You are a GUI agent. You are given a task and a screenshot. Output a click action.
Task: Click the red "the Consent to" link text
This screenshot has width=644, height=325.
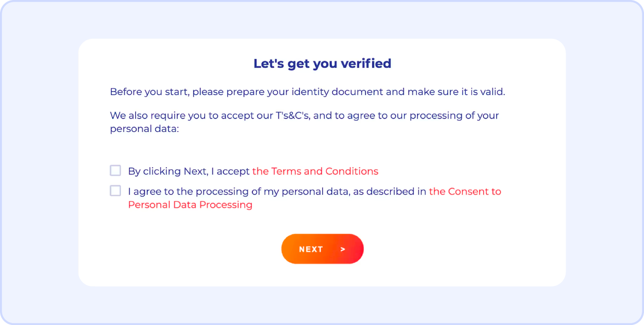click(465, 191)
